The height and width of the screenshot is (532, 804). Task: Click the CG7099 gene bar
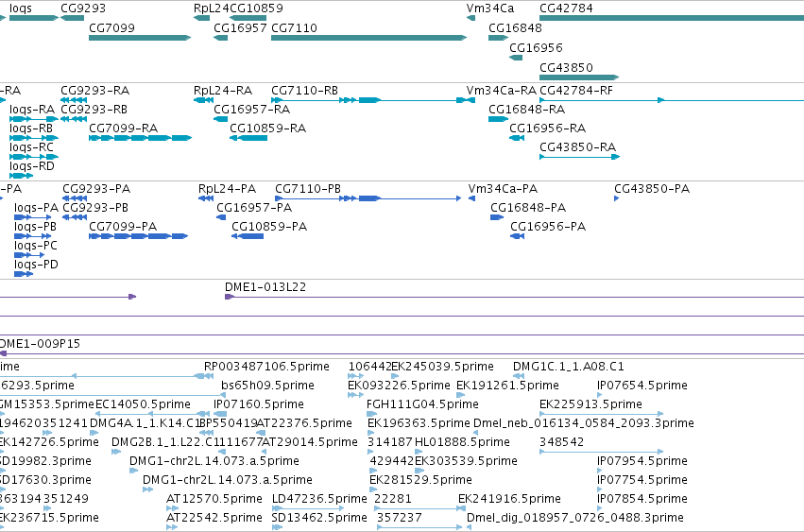click(x=140, y=38)
